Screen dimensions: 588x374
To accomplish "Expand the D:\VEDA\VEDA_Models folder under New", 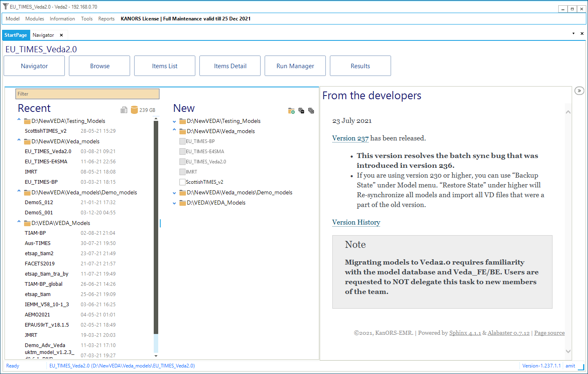I will 174,203.
